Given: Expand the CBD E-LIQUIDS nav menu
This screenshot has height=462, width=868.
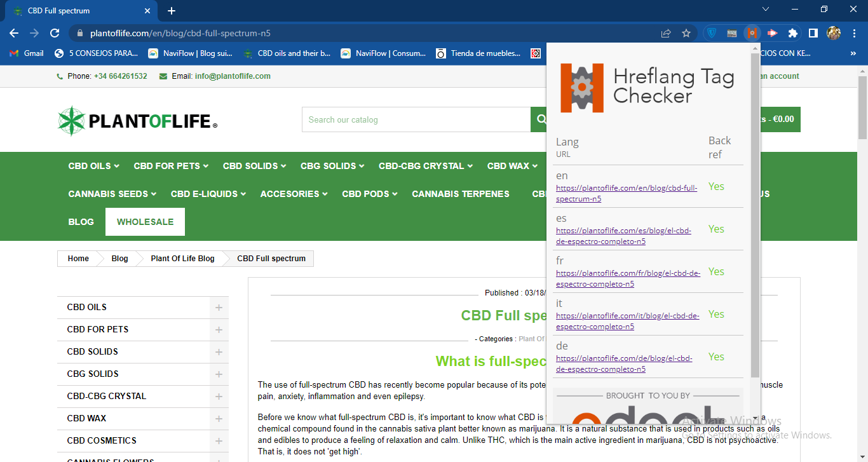Looking at the screenshot, I should (x=208, y=194).
